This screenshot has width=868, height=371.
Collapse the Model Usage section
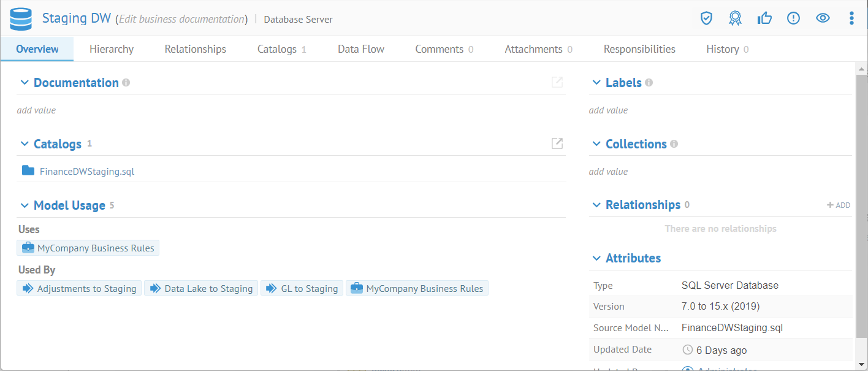pos(25,205)
